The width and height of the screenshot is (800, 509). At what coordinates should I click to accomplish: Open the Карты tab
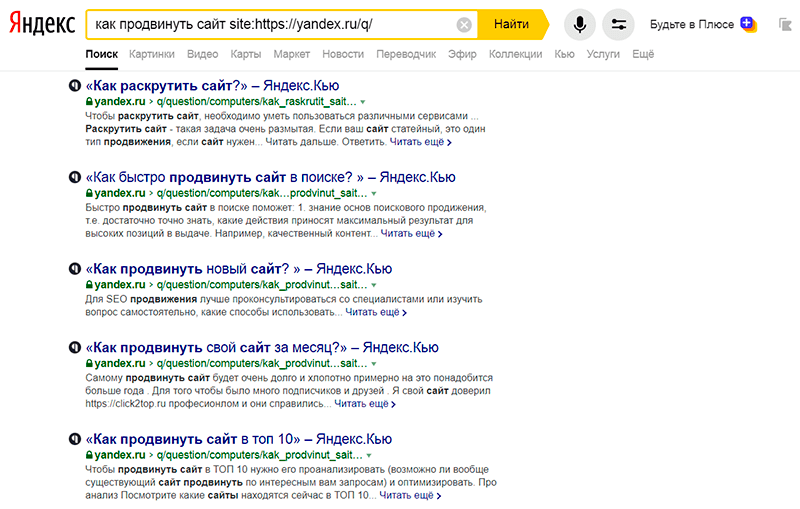tap(245, 54)
